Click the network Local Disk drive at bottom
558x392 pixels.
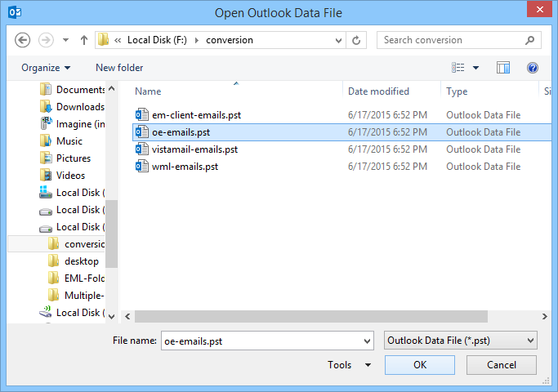[72, 312]
